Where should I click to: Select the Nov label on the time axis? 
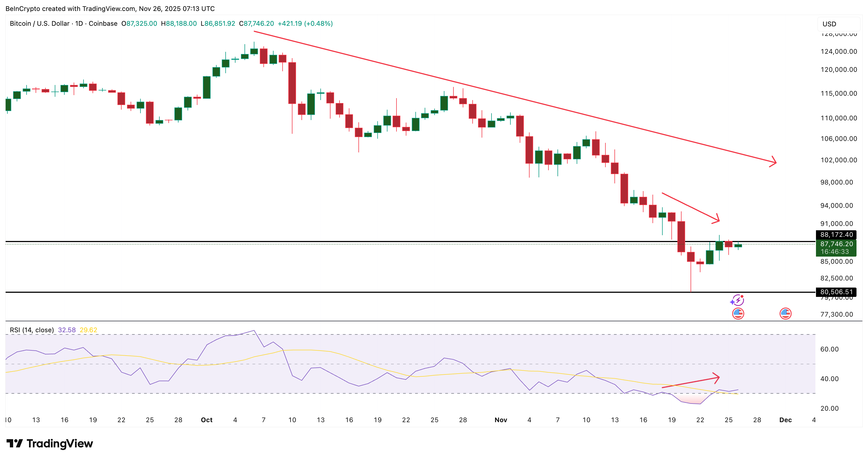coord(501,420)
